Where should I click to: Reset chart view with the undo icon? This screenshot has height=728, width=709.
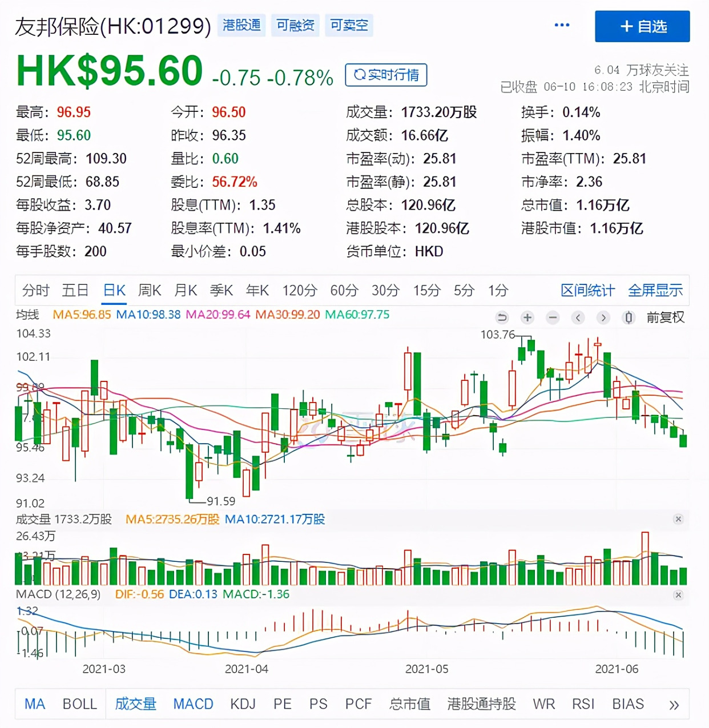pyautogui.click(x=502, y=317)
